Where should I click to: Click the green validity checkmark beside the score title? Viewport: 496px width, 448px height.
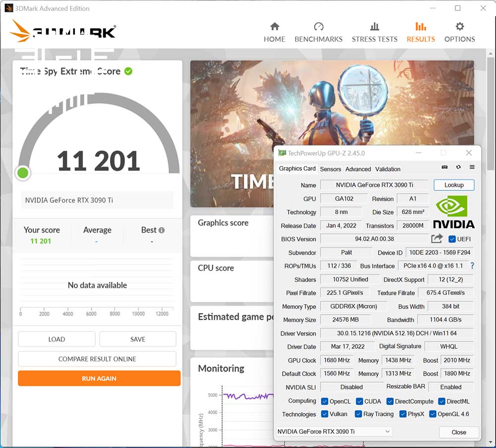128,71
